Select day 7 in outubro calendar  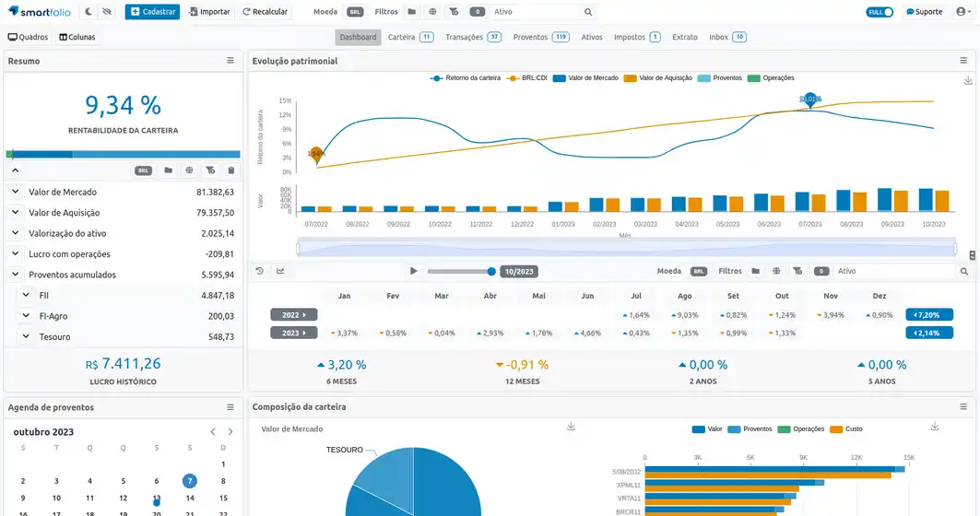point(190,481)
